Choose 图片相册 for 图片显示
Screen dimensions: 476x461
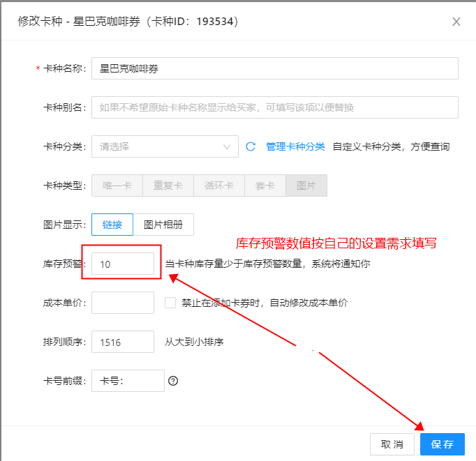[x=163, y=225]
